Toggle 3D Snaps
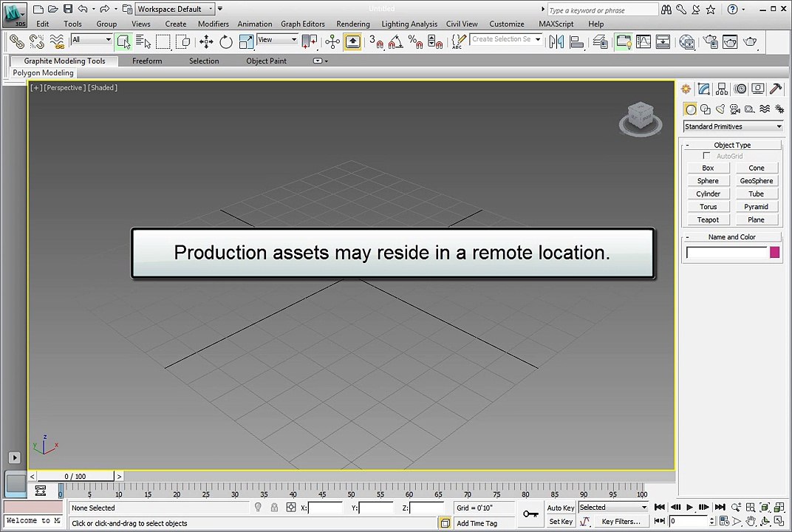Screen dimensions: 792x532 (376, 41)
